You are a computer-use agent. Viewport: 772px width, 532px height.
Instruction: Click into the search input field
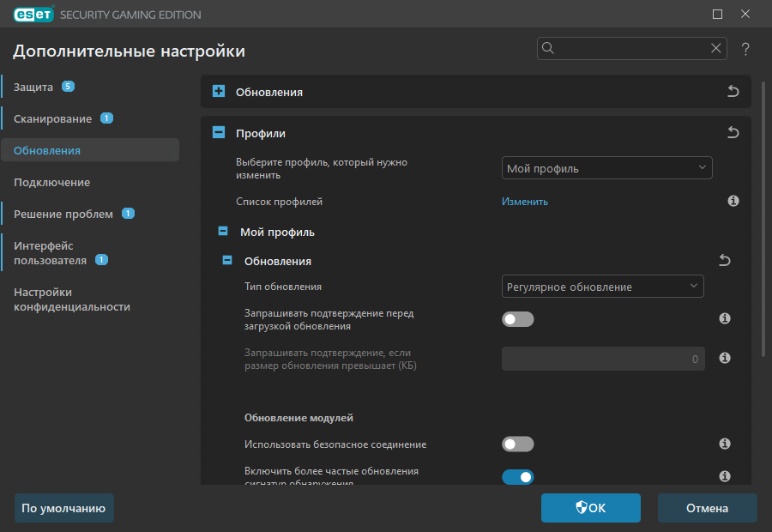coord(631,48)
